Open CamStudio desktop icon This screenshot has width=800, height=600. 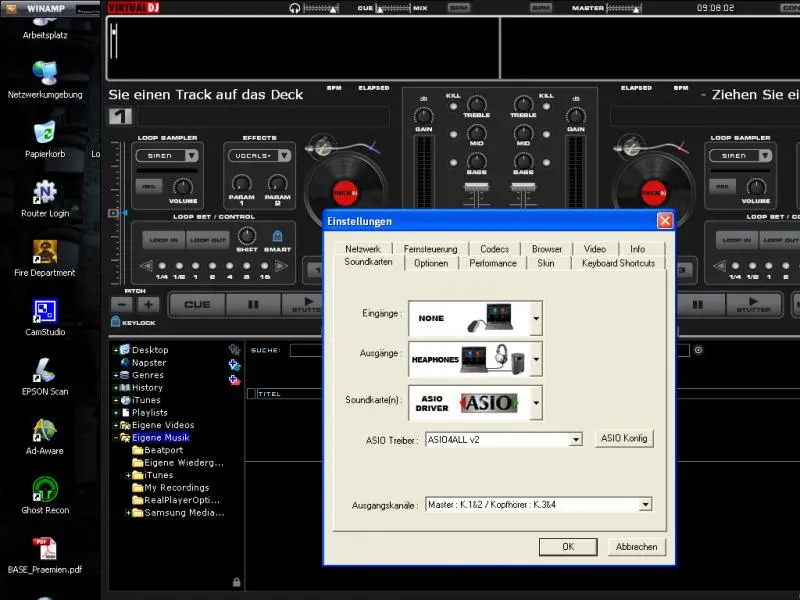pyautogui.click(x=45, y=312)
